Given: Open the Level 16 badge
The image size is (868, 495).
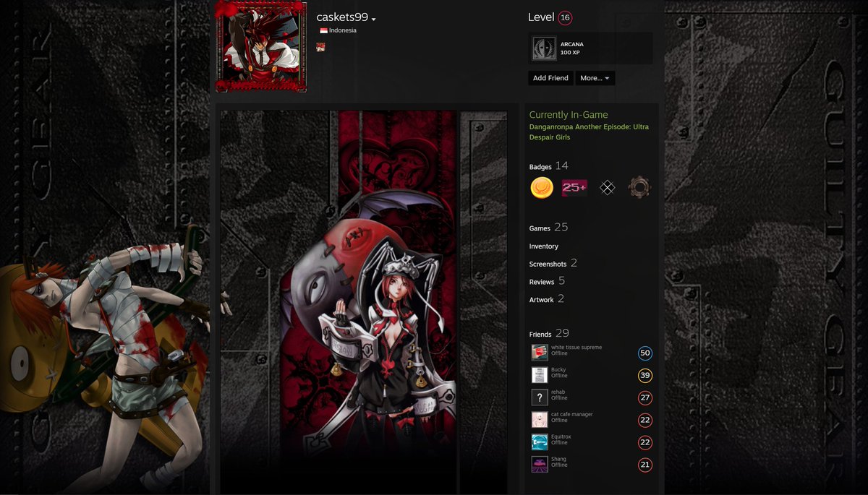Looking at the screenshot, I should [565, 18].
